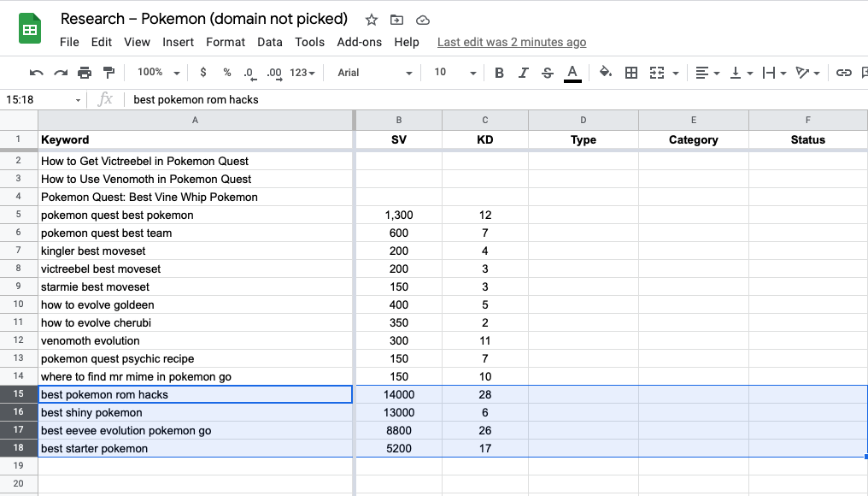Open the font size 10 dropdown
The image size is (868, 496).
click(455, 73)
